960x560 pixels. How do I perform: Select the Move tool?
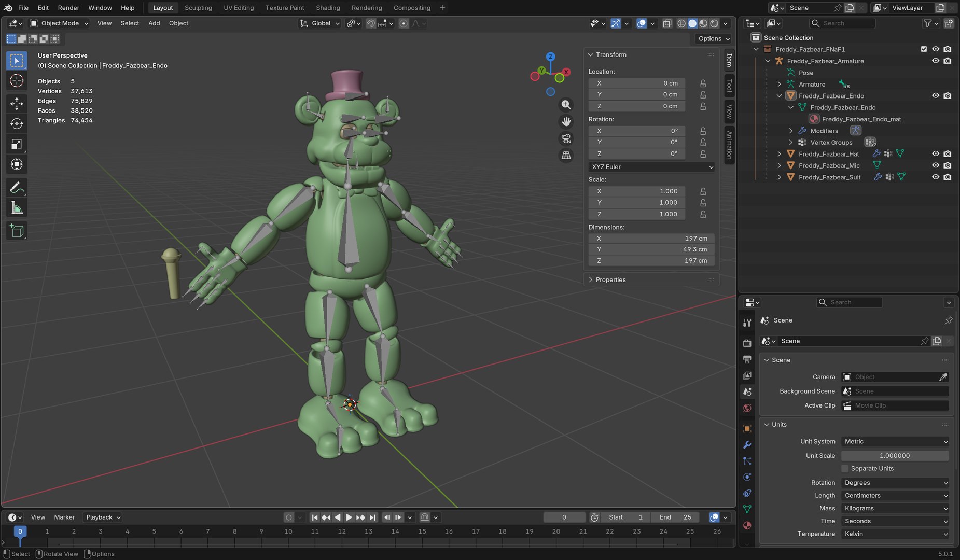pyautogui.click(x=17, y=104)
